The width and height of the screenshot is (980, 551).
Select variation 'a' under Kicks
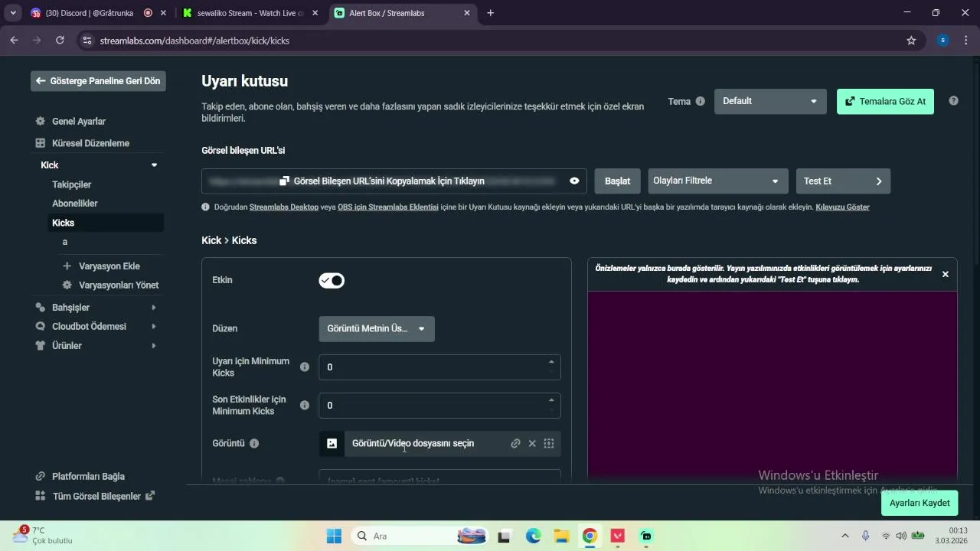click(x=65, y=242)
